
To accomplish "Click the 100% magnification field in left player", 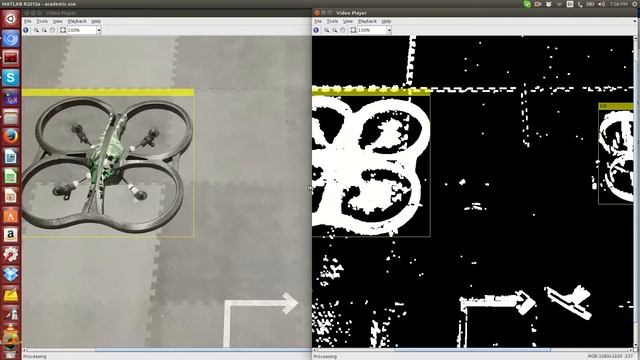I will point(81,30).
